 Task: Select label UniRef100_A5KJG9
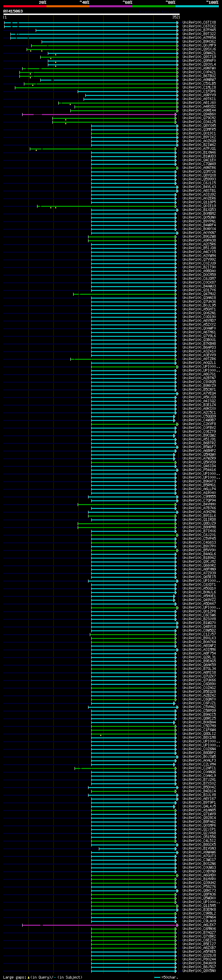199,397
